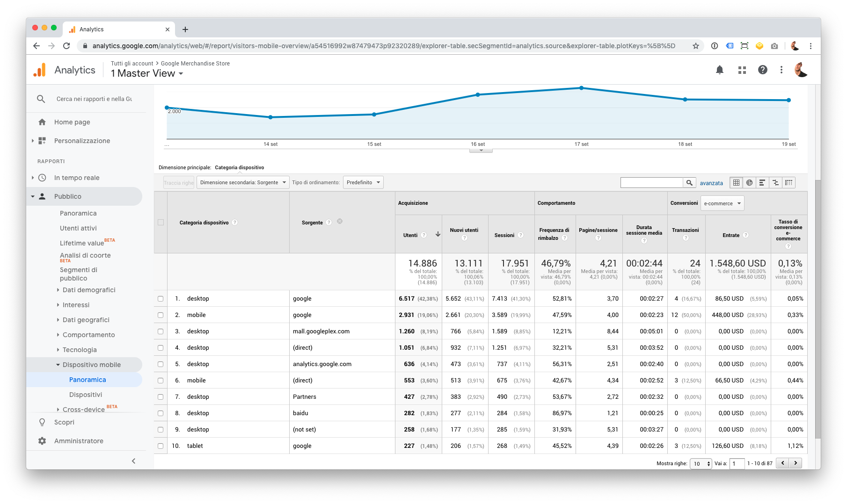
Task: Bookmark this page with the star
Action: click(695, 46)
